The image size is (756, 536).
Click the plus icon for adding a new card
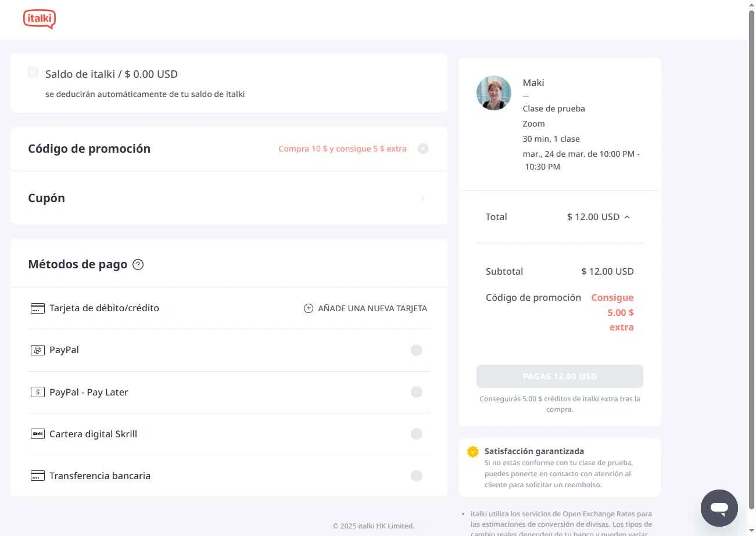point(309,308)
